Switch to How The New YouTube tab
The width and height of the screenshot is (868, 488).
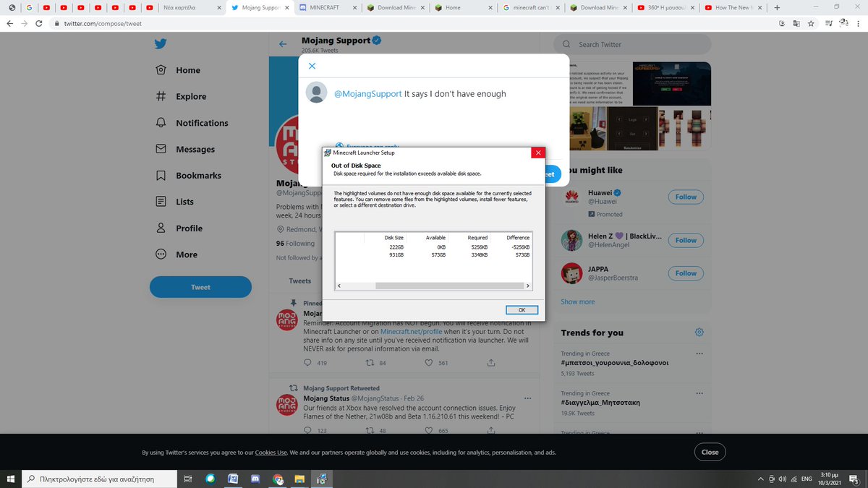tap(734, 7)
